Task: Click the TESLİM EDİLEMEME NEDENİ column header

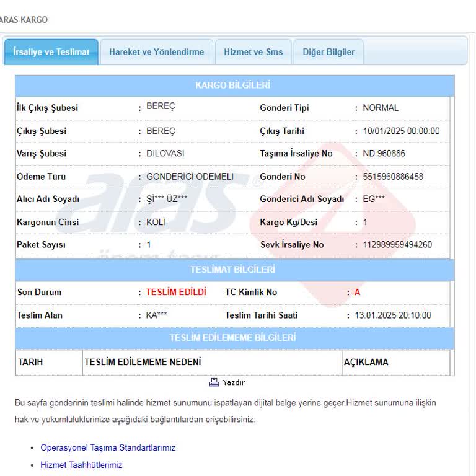Action: [x=143, y=362]
